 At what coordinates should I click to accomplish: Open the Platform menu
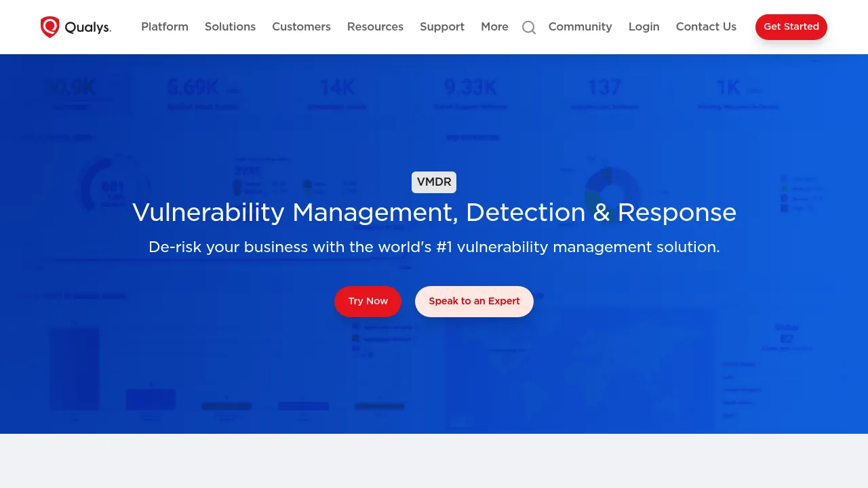165,27
